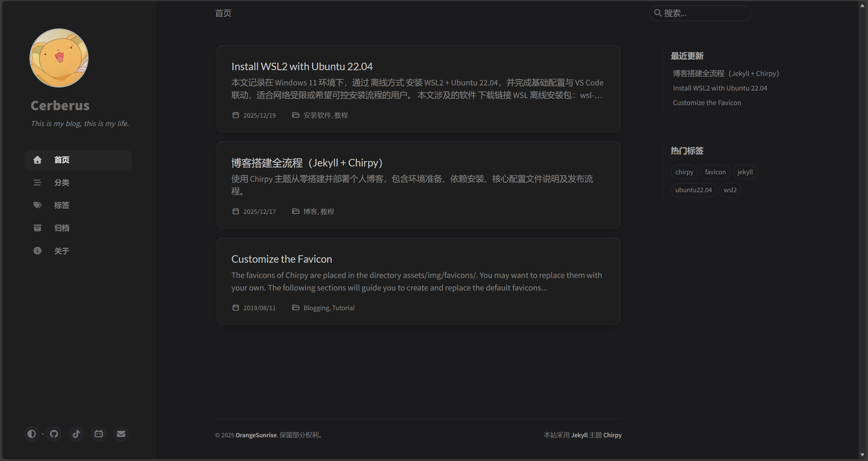Click the Chirpy theme link in footer
Viewport: 868px width, 461px height.
click(612, 435)
